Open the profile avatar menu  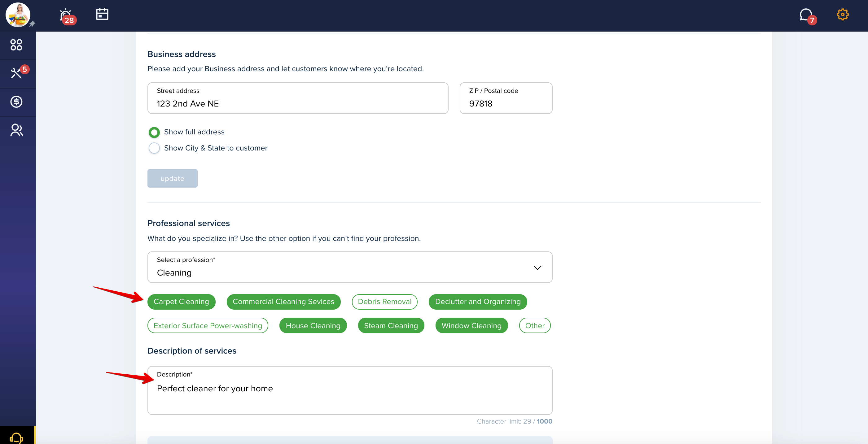pos(18,15)
